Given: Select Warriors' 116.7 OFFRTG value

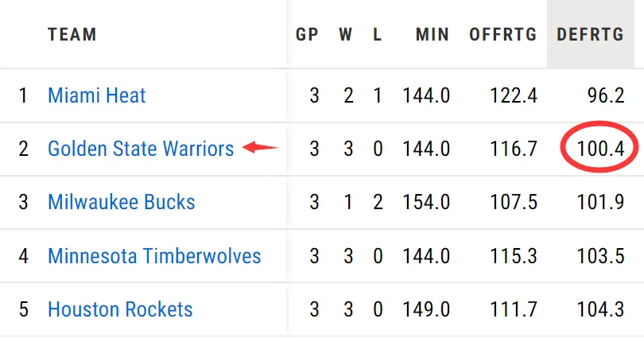Looking at the screenshot, I should pos(514,148).
